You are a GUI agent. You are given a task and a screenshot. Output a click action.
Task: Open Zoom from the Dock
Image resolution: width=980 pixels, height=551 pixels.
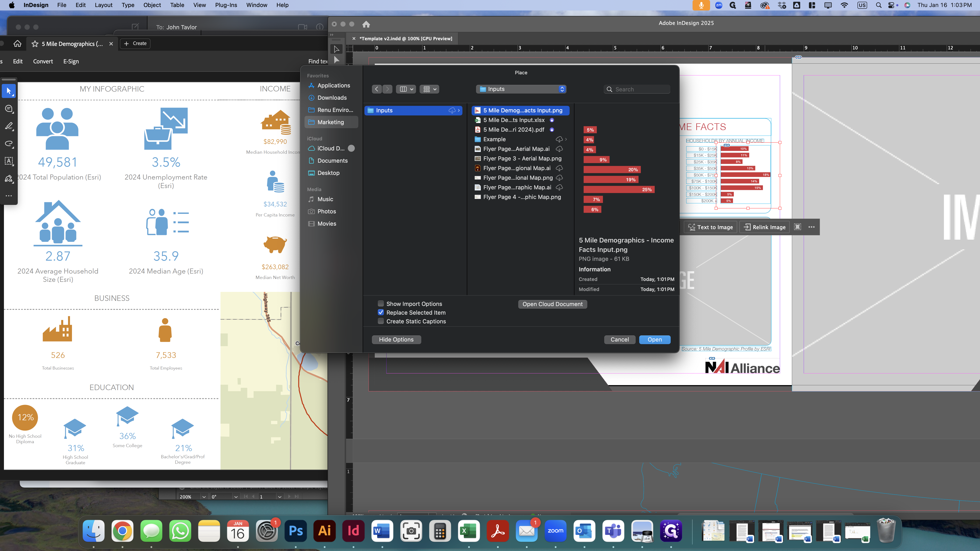coord(555,531)
